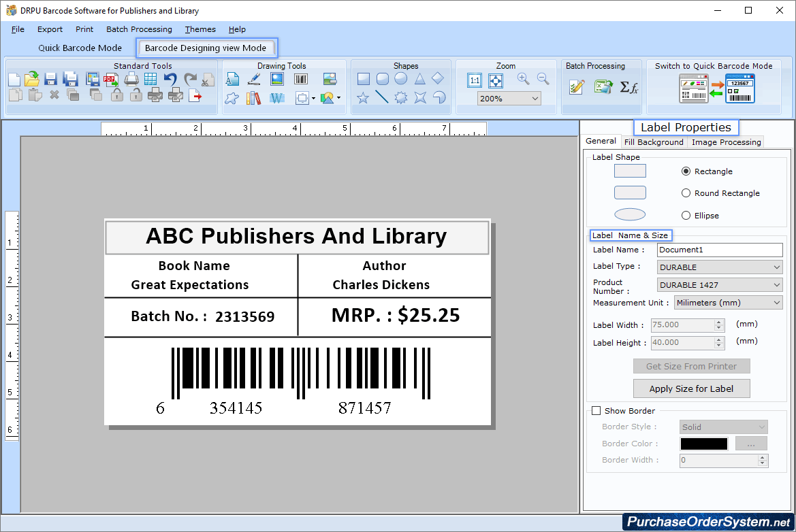Open the Export menu

coord(50,29)
